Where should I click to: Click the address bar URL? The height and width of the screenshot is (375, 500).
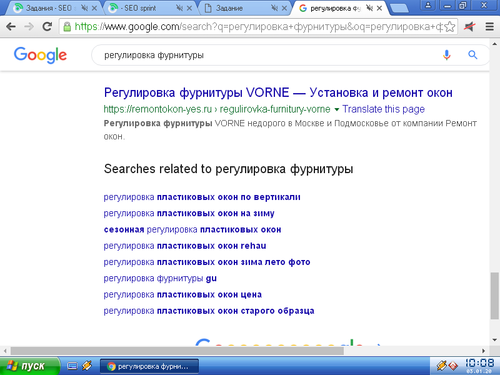[258, 27]
